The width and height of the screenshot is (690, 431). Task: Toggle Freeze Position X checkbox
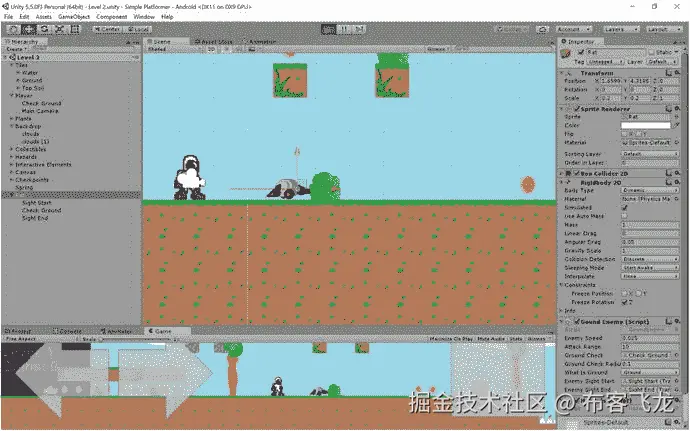tap(624, 294)
